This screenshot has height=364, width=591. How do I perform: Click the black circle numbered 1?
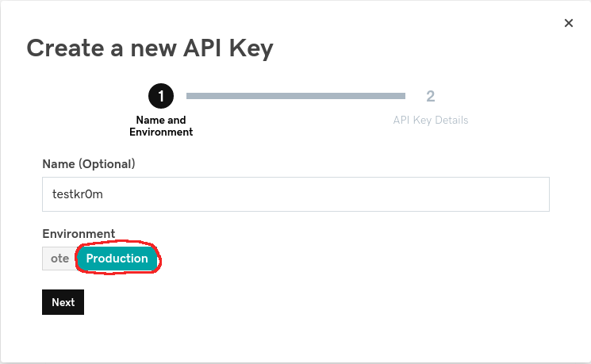(160, 97)
